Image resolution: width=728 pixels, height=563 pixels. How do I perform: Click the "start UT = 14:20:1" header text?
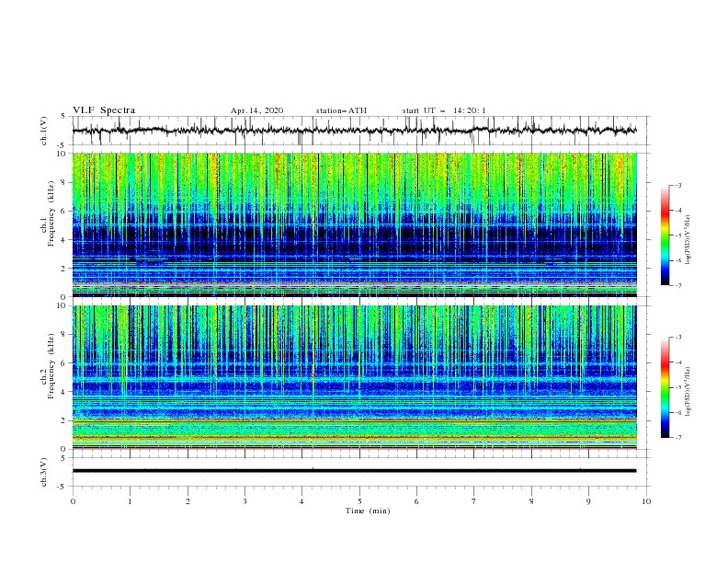pyautogui.click(x=444, y=110)
